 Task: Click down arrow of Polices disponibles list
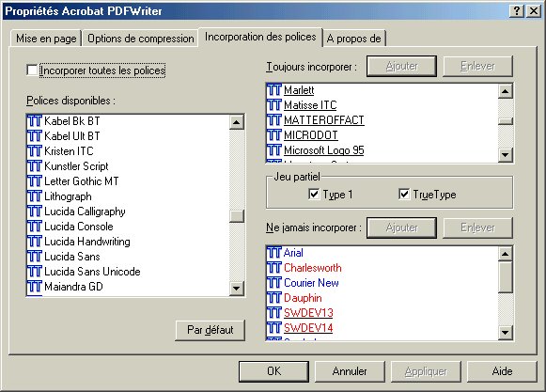pyautogui.click(x=237, y=289)
